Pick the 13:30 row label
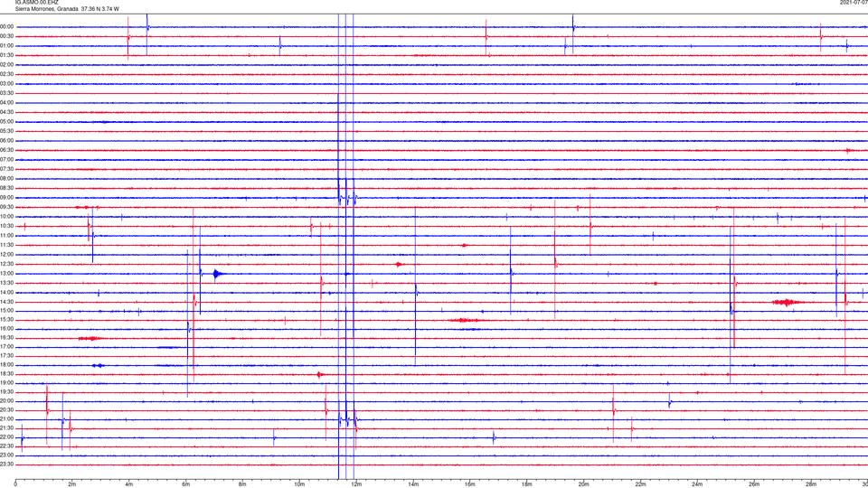868x488 pixels. tap(7, 283)
